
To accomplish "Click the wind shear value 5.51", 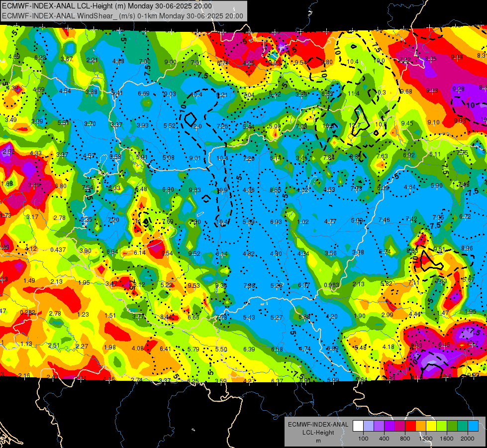I will coord(63,123).
